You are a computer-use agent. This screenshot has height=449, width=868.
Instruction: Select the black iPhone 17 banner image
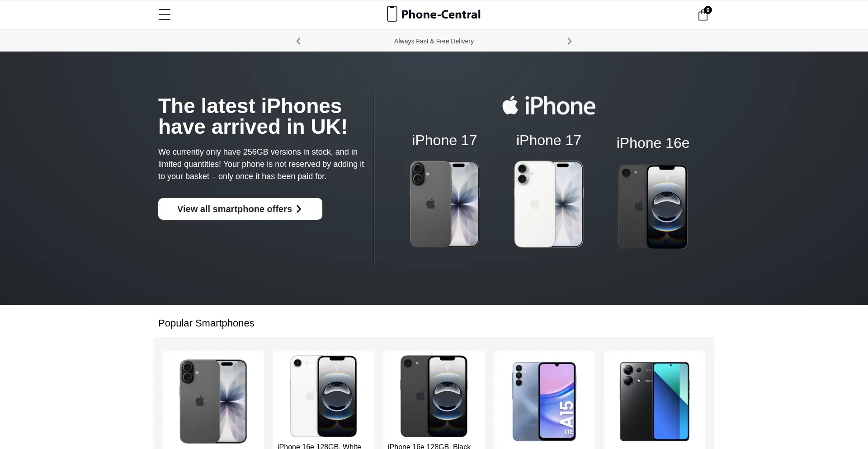[x=444, y=204]
